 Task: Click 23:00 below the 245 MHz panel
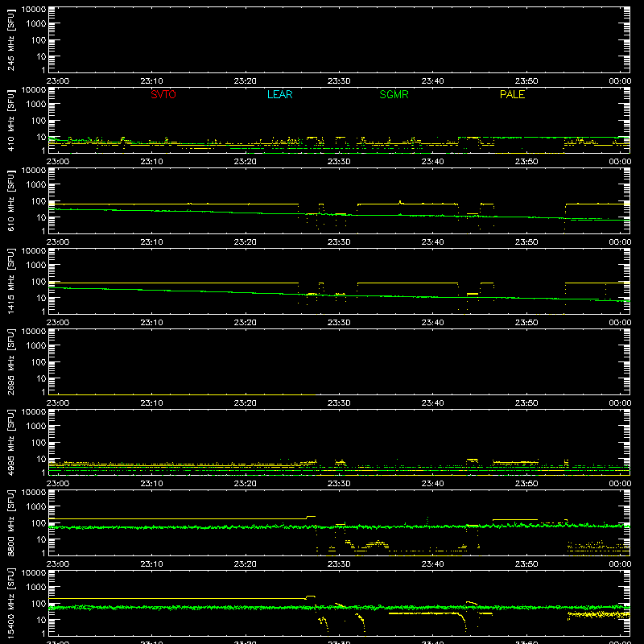[57, 81]
